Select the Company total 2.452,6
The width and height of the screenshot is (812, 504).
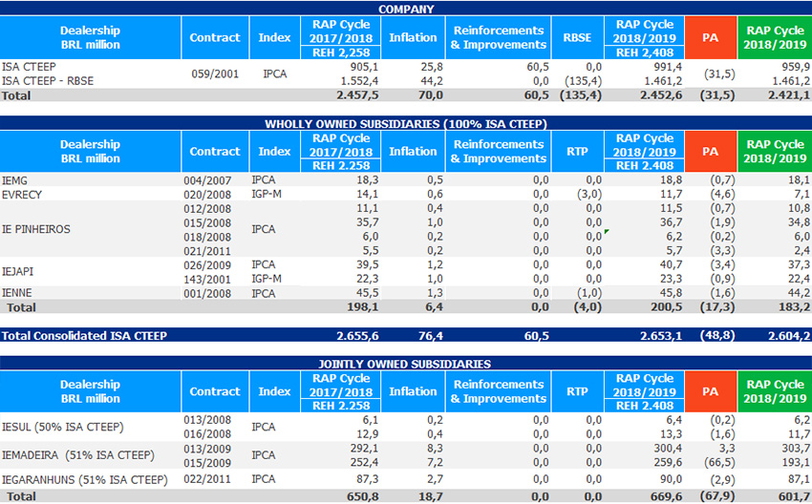(x=661, y=95)
